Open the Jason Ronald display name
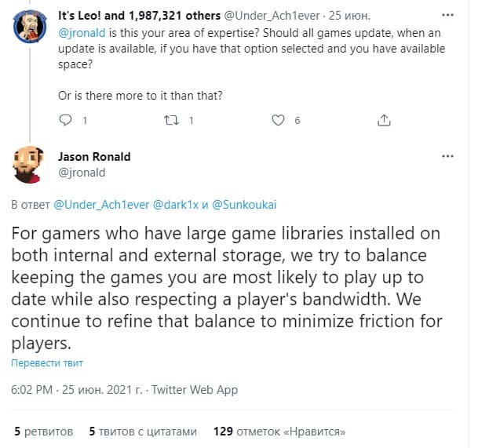 (94, 157)
